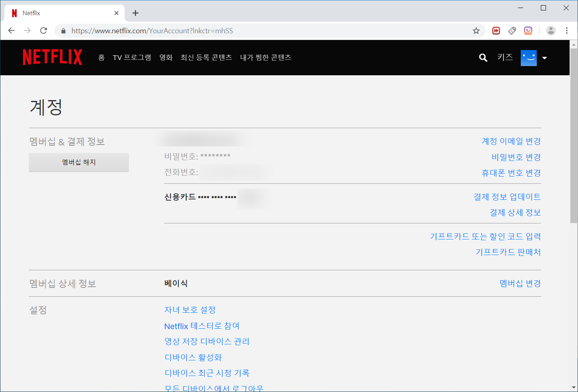Open 디바이스 최근 시청 기록 link
Viewport: 578px width, 392px height.
click(x=207, y=373)
